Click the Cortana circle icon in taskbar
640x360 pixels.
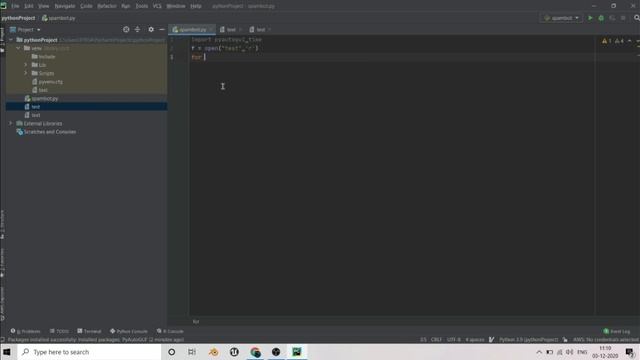tap(172, 352)
